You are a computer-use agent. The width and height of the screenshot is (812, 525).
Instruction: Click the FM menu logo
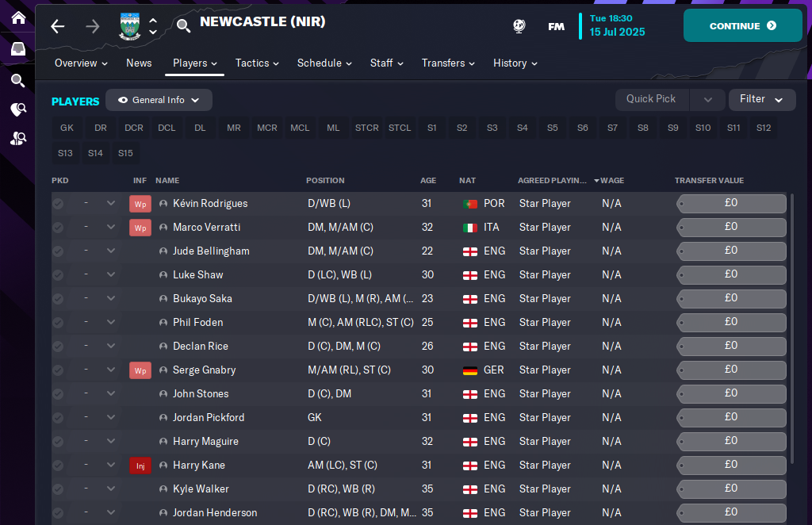point(556,26)
